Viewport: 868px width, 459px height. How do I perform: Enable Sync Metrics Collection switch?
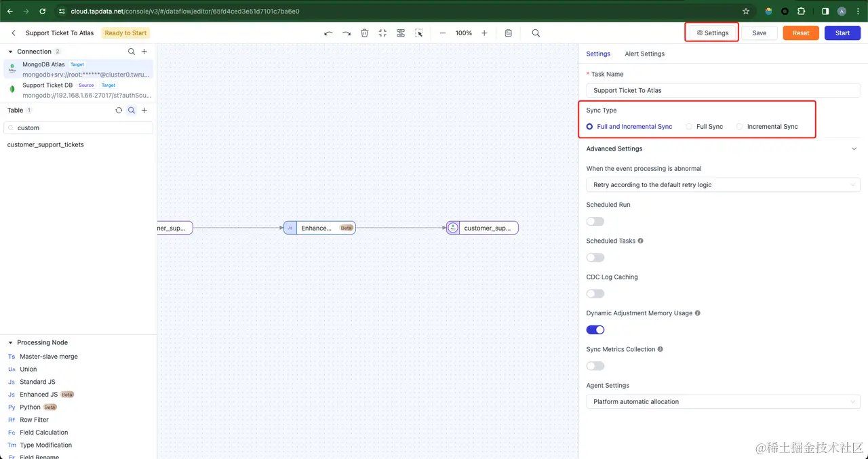[x=595, y=366]
